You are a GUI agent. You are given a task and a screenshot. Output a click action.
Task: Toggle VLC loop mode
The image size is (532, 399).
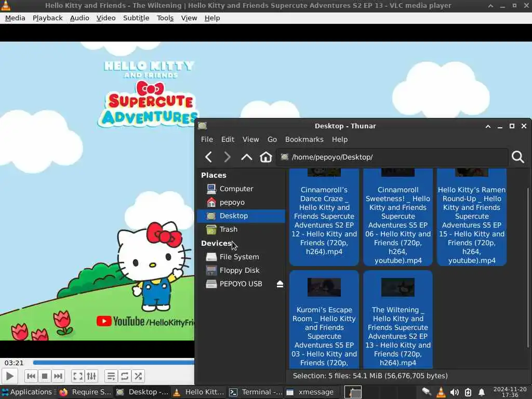pos(125,376)
